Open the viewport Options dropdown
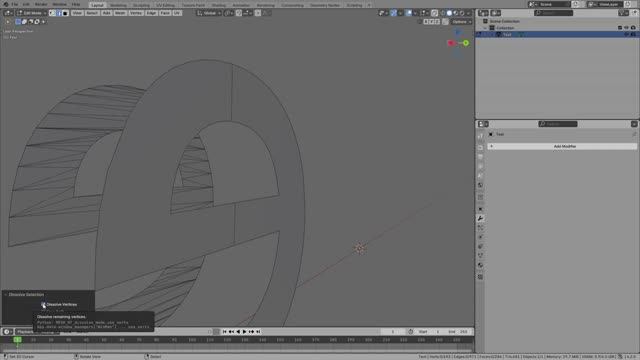Screen dimensions: 640x360 tap(461, 22)
